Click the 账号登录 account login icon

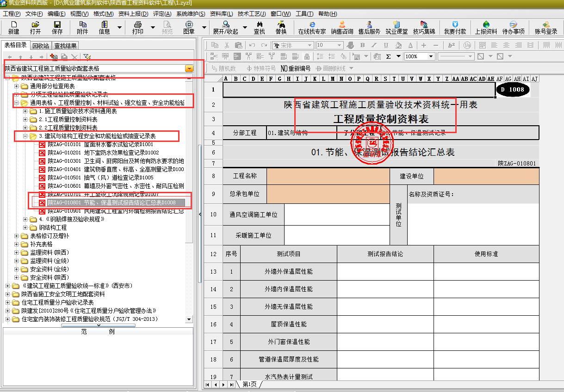pos(546,27)
